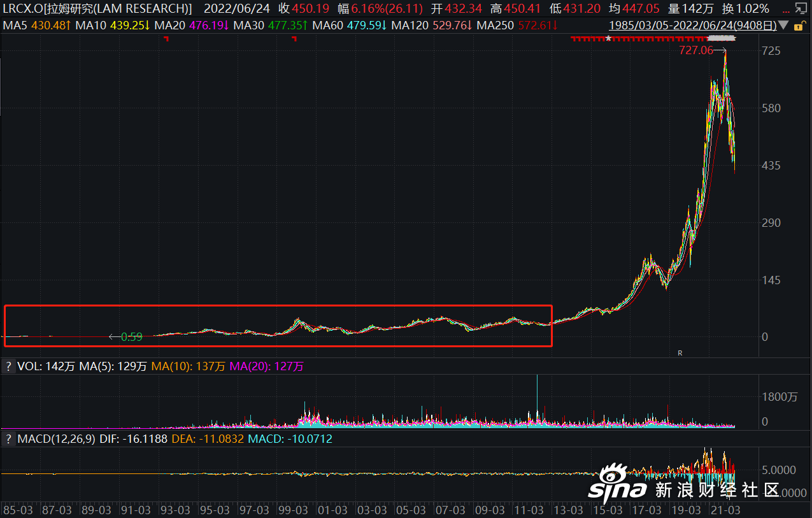This screenshot has width=812, height=518.
Task: Click the MA(5): 129万 volume average label
Action: coord(113,366)
